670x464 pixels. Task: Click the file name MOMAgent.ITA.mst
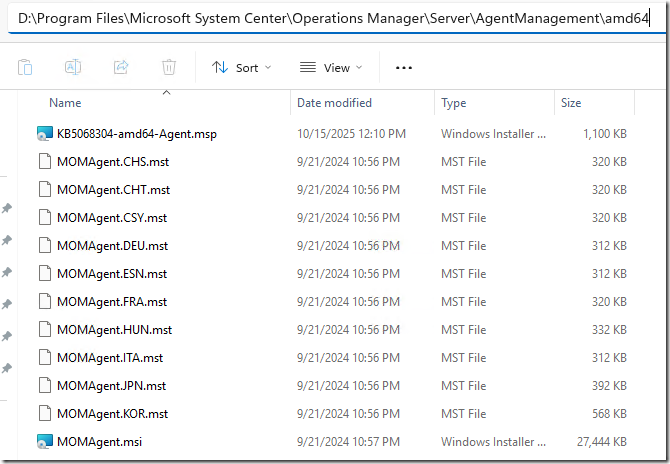tap(110, 358)
